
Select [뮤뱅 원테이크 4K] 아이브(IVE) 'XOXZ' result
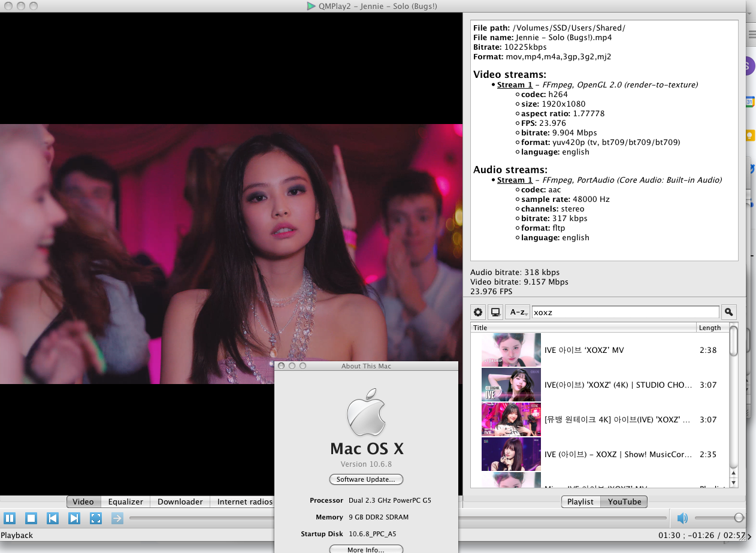point(618,420)
